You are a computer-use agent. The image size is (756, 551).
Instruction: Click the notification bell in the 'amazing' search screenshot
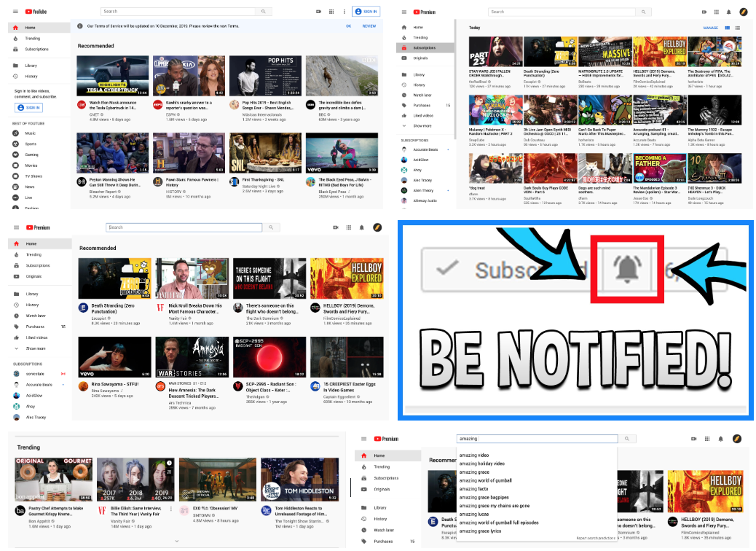point(721,439)
